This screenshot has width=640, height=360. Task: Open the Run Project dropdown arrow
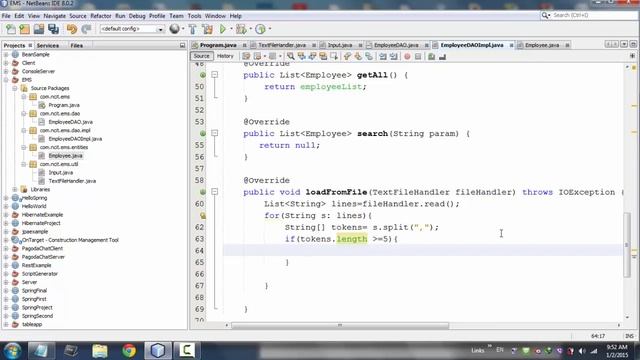click(x=231, y=29)
